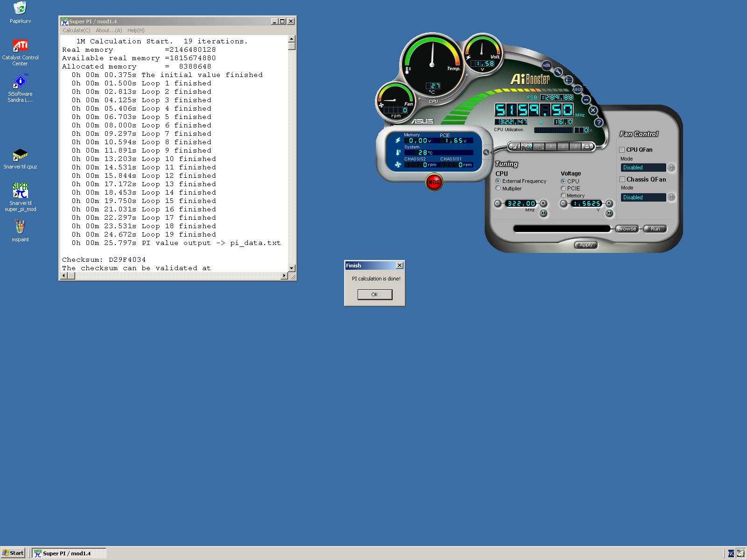Collapse the monitor panel wrench arrow
747x560 pixels.
tap(486, 153)
